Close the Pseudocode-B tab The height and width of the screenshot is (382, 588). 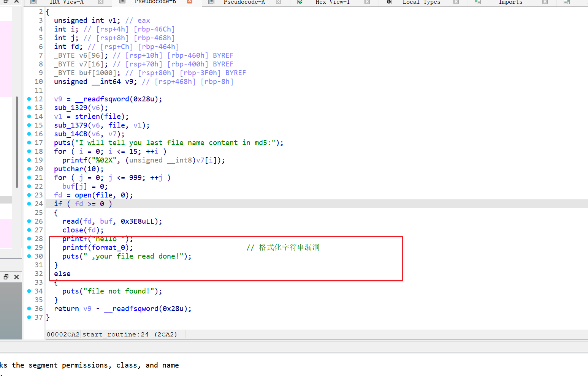pyautogui.click(x=190, y=2)
